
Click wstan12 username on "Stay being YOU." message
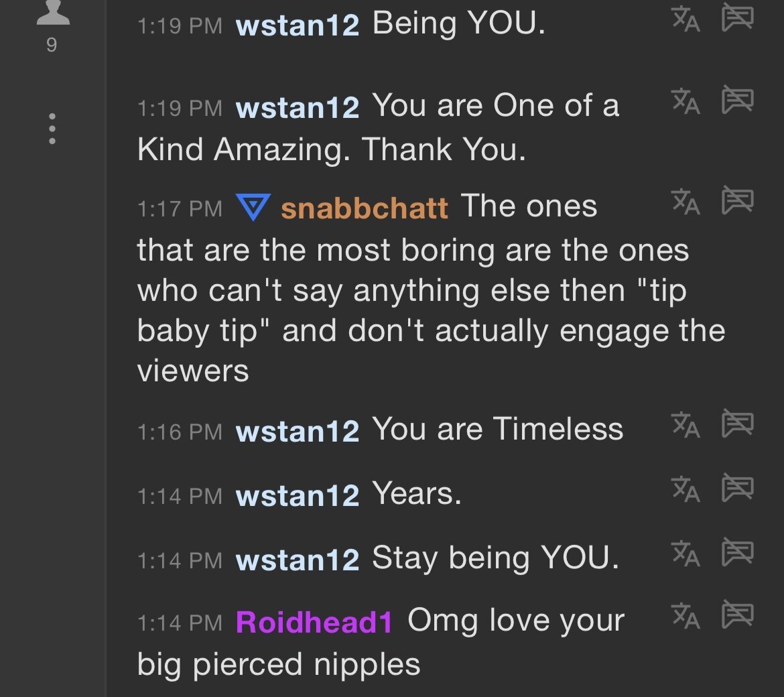pos(298,560)
